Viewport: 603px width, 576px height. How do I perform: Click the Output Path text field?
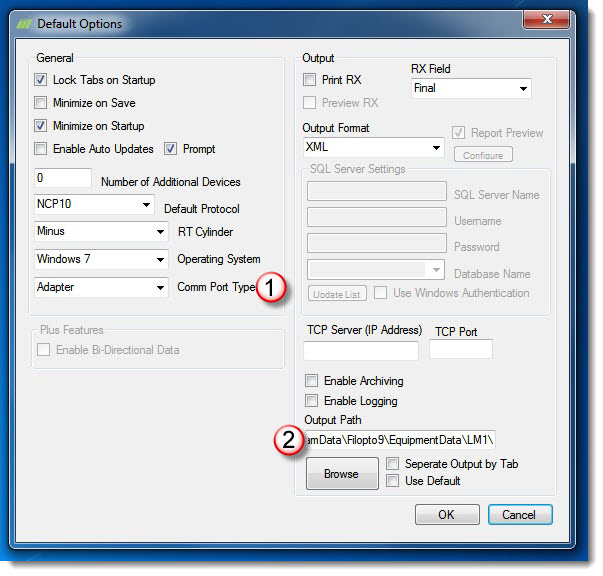[x=400, y=440]
